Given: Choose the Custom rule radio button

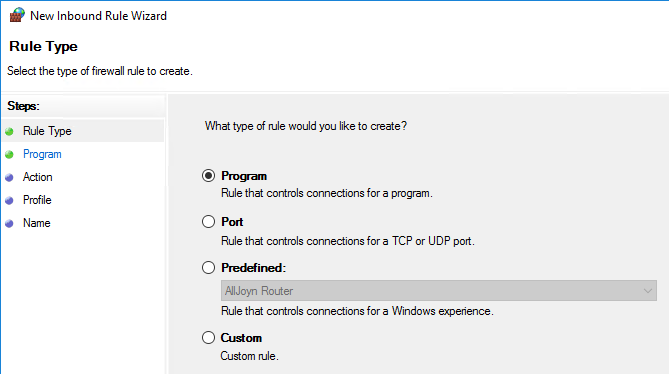Looking at the screenshot, I should [x=208, y=338].
